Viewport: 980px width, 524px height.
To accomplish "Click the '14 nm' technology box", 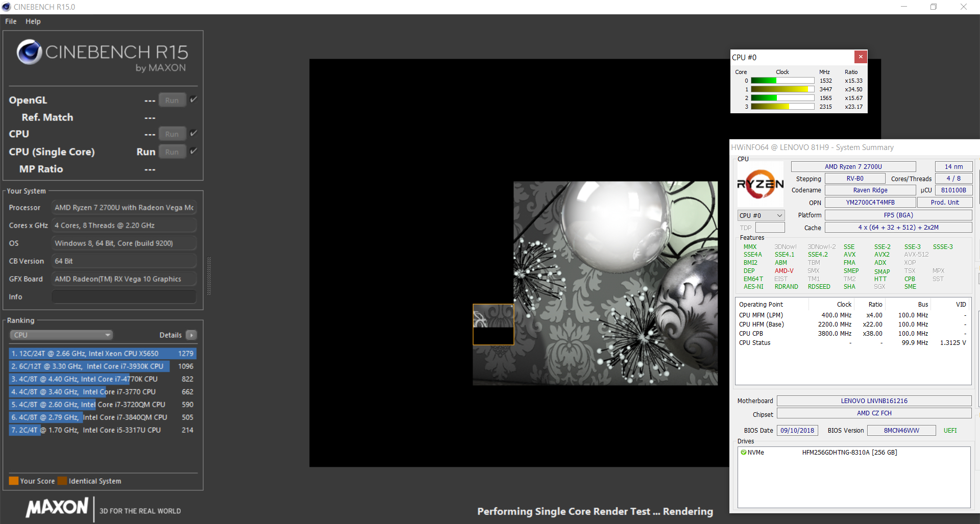I will tap(953, 166).
